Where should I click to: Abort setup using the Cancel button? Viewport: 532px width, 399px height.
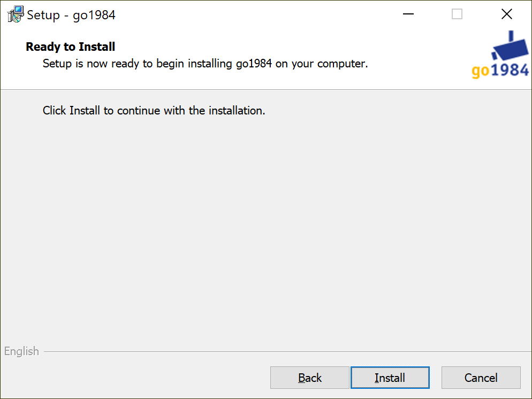(x=481, y=378)
